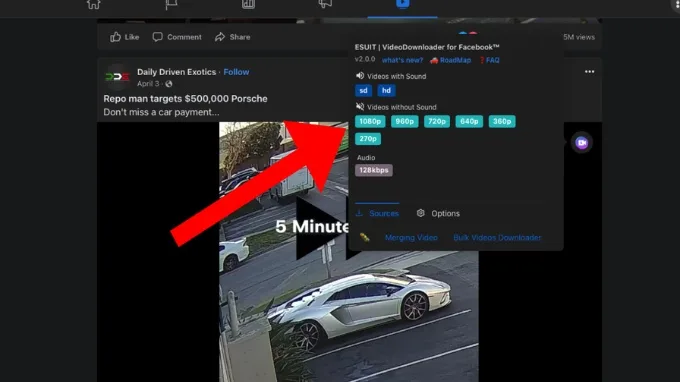Download the 720p video without sound

coord(437,121)
